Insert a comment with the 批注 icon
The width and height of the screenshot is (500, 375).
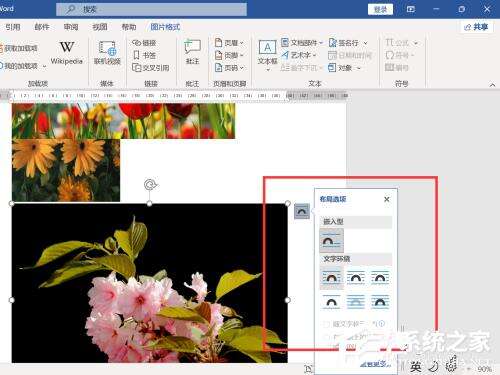tap(192, 53)
